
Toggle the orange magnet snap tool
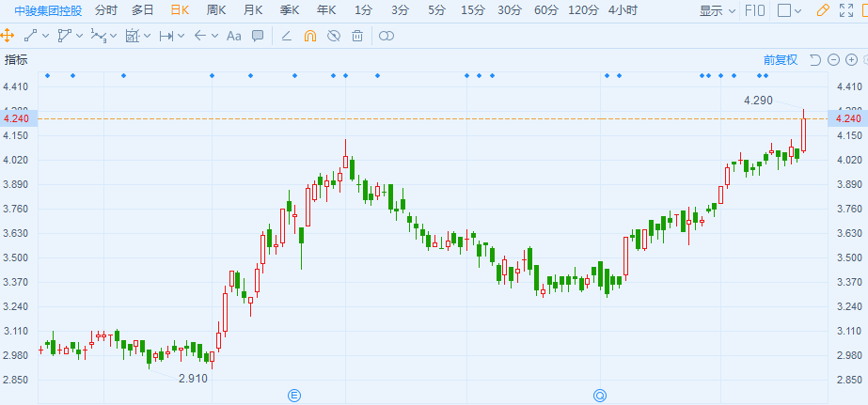[310, 36]
